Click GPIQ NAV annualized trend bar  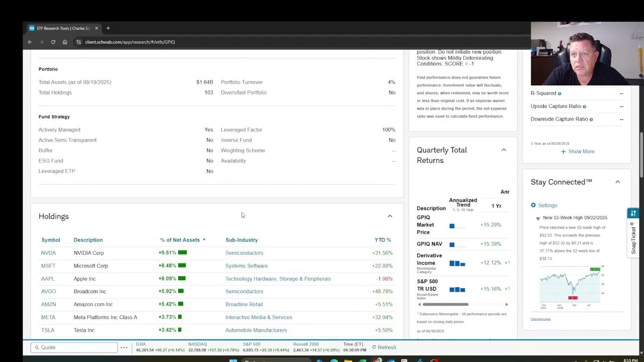pyautogui.click(x=452, y=245)
